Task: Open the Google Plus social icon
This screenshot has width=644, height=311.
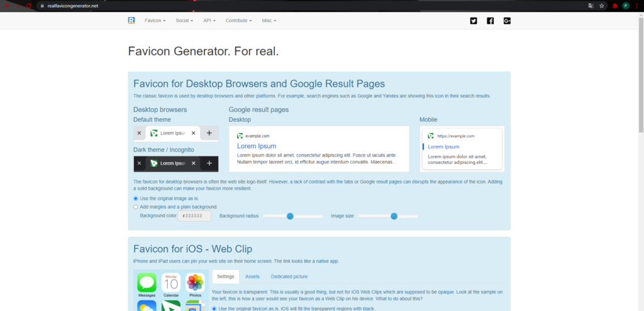Action: point(507,21)
